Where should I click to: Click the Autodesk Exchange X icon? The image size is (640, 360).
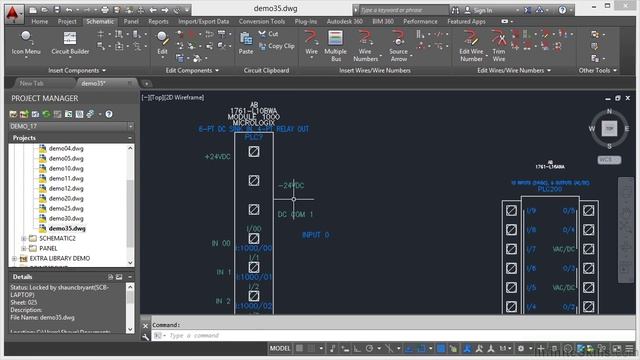tap(528, 10)
